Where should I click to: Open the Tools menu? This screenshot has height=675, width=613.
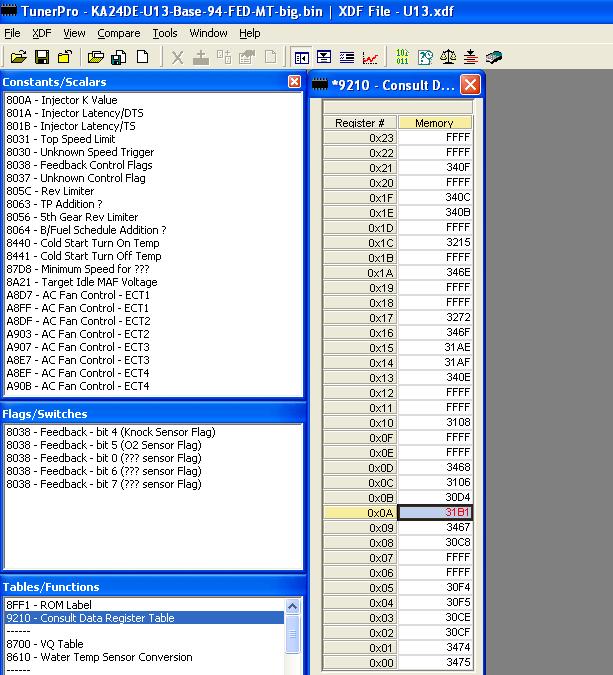tap(165, 33)
